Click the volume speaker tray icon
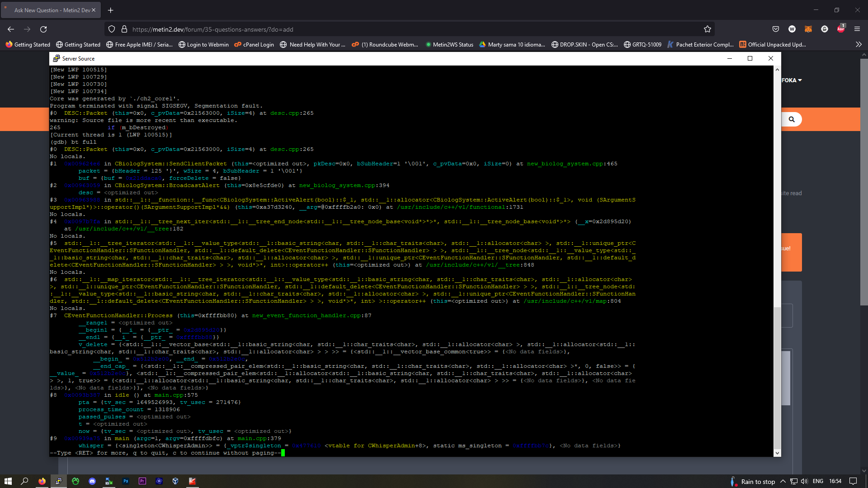This screenshot has width=868, height=488. 804,481
